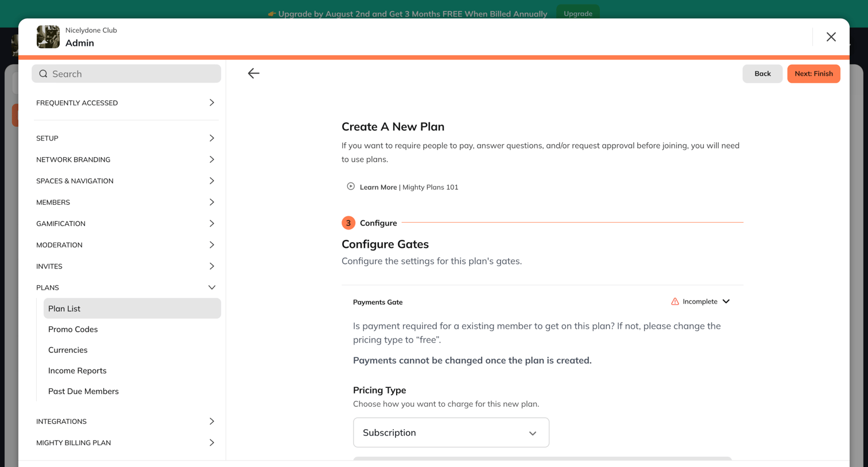
Task: Click the Incomplete warning triangle icon
Action: click(675, 301)
